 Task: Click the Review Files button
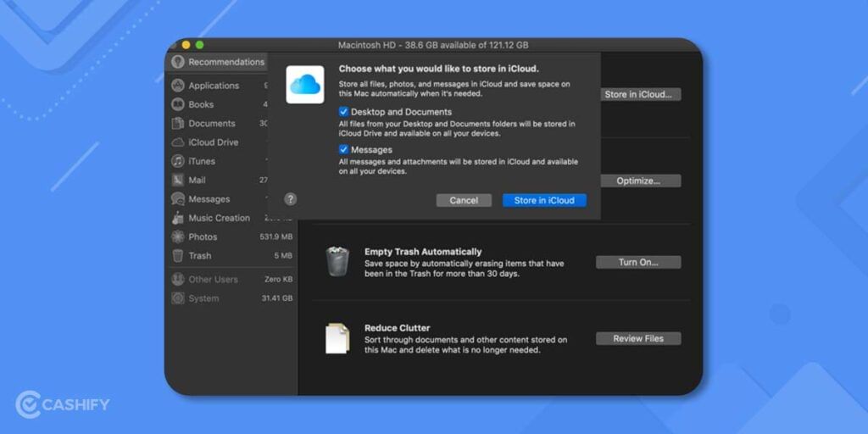(x=638, y=339)
